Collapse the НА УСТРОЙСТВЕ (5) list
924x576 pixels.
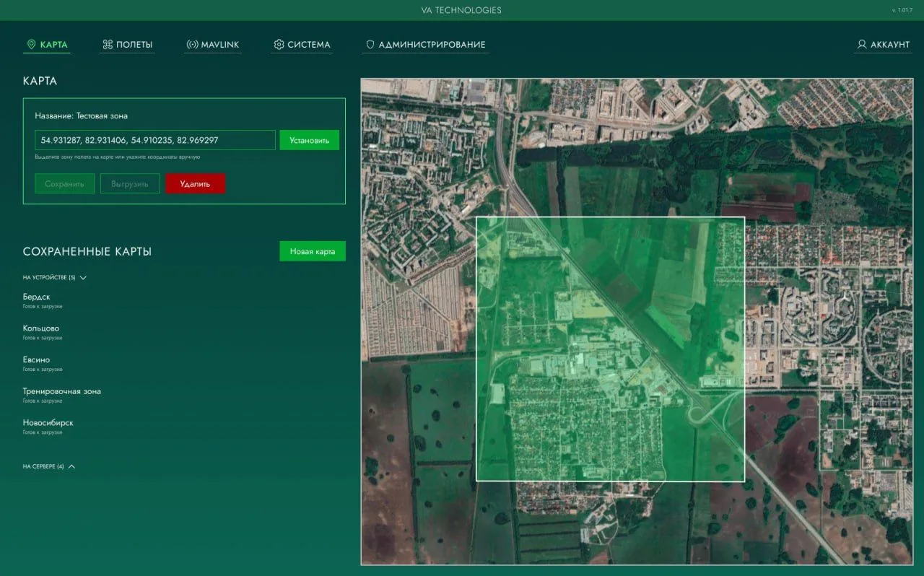[x=55, y=277]
